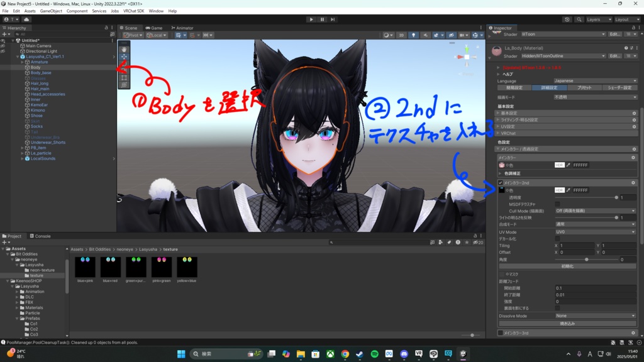Viewport: 644px width, 362px height.
Task: Switch to the Game tab
Action: [154, 28]
